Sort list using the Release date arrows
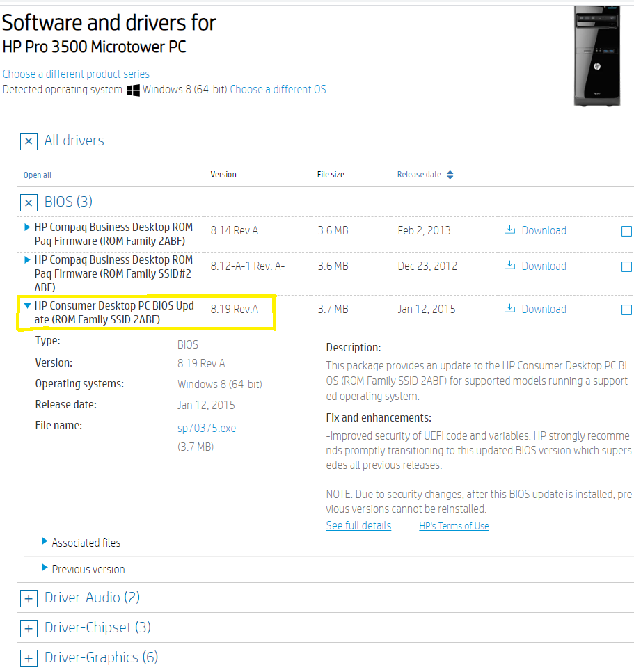Image resolution: width=634 pixels, height=672 pixels. [450, 175]
